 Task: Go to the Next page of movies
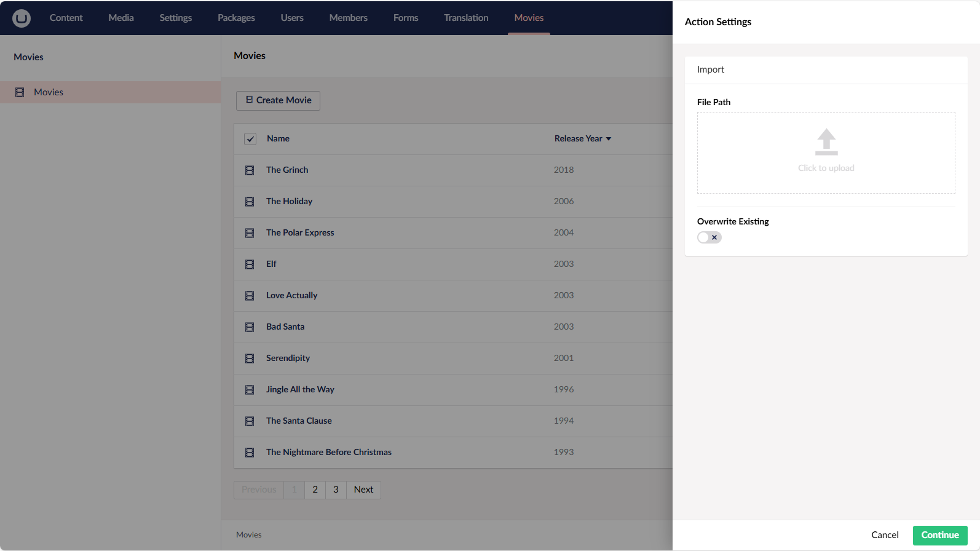pos(363,490)
